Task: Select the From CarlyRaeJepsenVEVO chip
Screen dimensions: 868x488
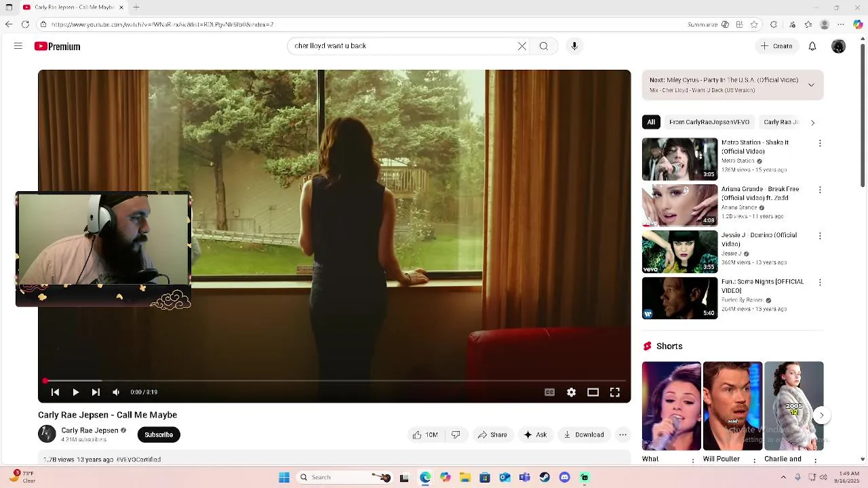Action: [x=709, y=122]
